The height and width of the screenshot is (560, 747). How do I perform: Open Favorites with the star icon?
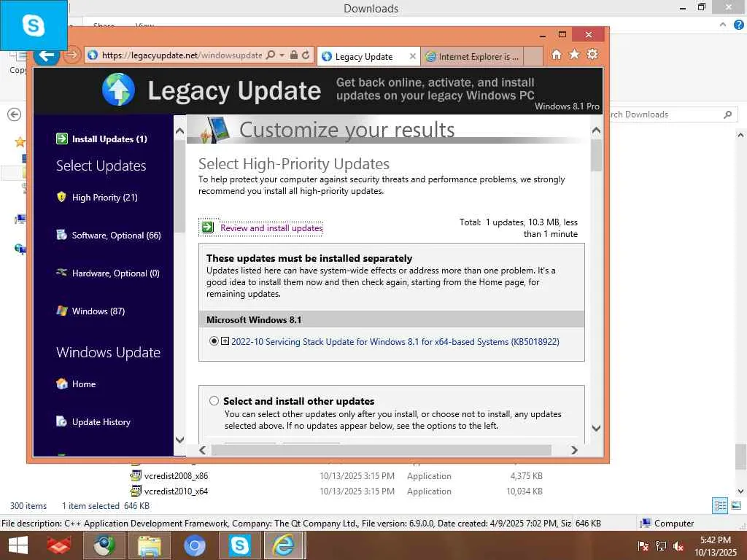(x=575, y=54)
